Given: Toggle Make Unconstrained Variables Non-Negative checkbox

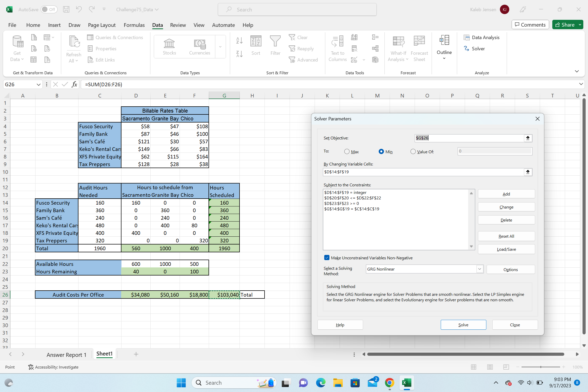Looking at the screenshot, I should coord(327,258).
